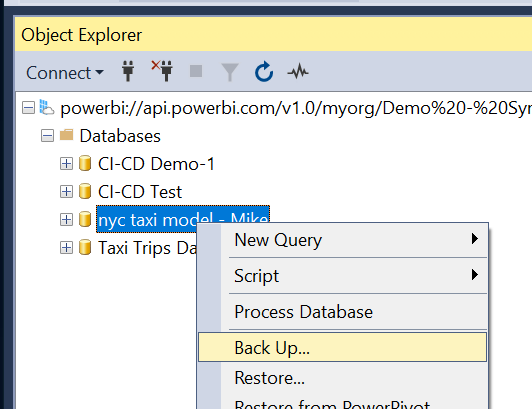Click the CI-CD Test database cylinder icon
This screenshot has height=409, width=532.
pos(85,191)
